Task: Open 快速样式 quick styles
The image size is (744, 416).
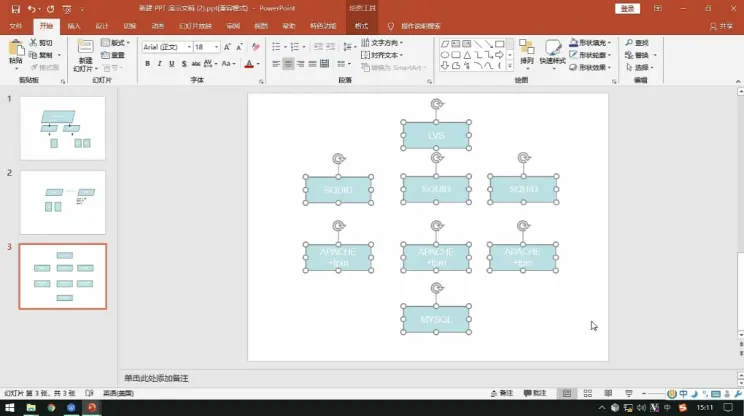Action: [552, 53]
